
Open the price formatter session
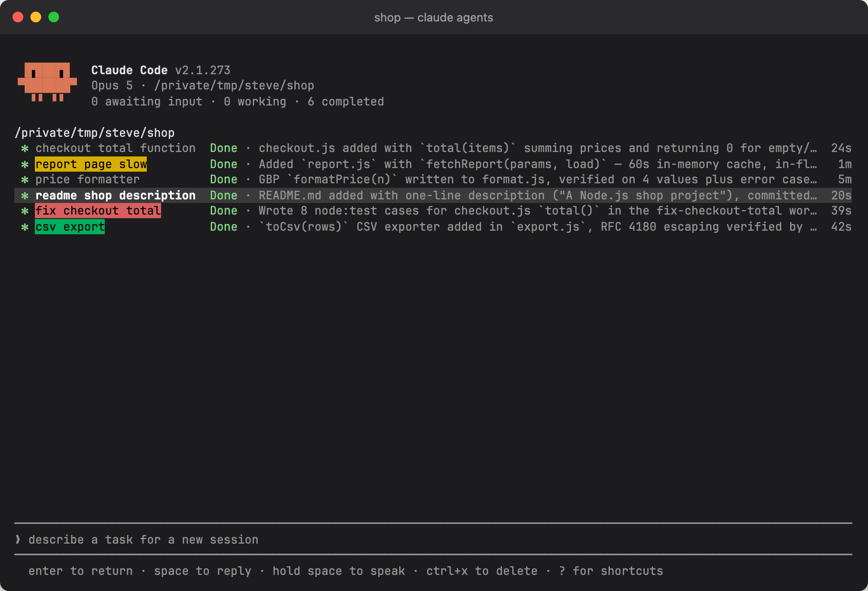click(x=433, y=180)
